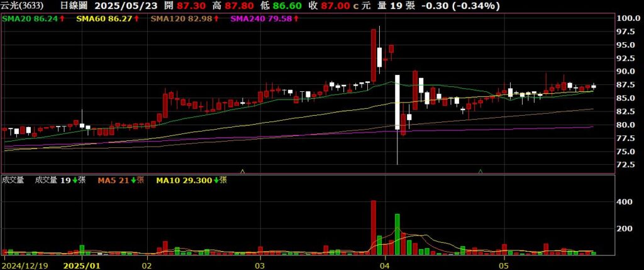
Task: Click the 2024/12/19 date axis label
Action: tap(25, 266)
